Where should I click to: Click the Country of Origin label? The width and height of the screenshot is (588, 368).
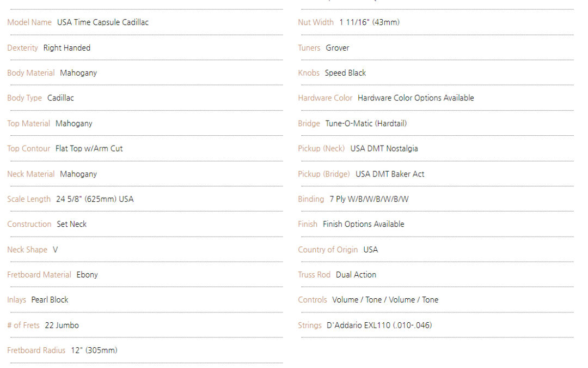pyautogui.click(x=328, y=249)
